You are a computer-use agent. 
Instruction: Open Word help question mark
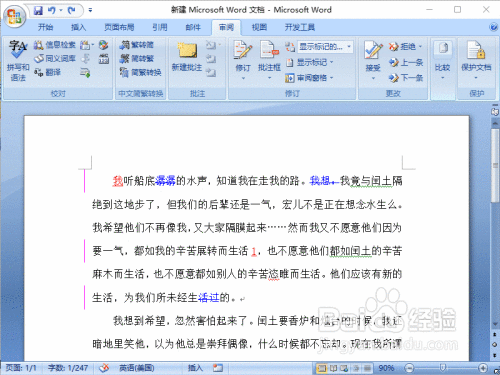493,27
